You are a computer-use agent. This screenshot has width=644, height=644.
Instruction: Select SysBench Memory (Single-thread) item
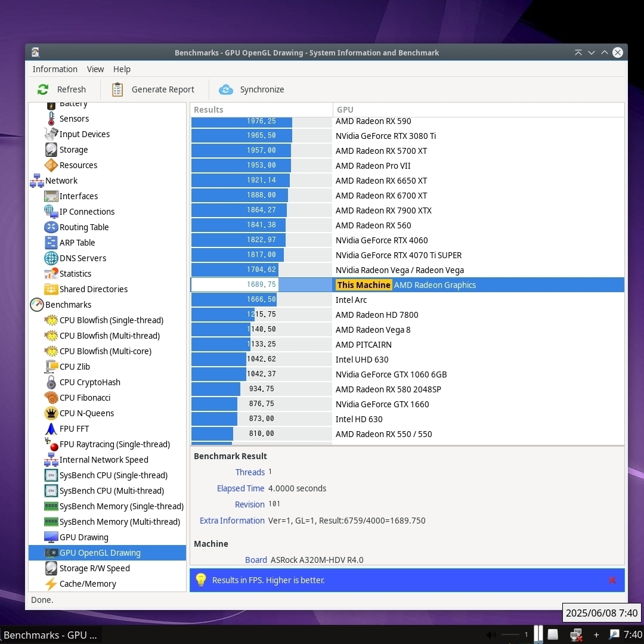pyautogui.click(x=121, y=506)
